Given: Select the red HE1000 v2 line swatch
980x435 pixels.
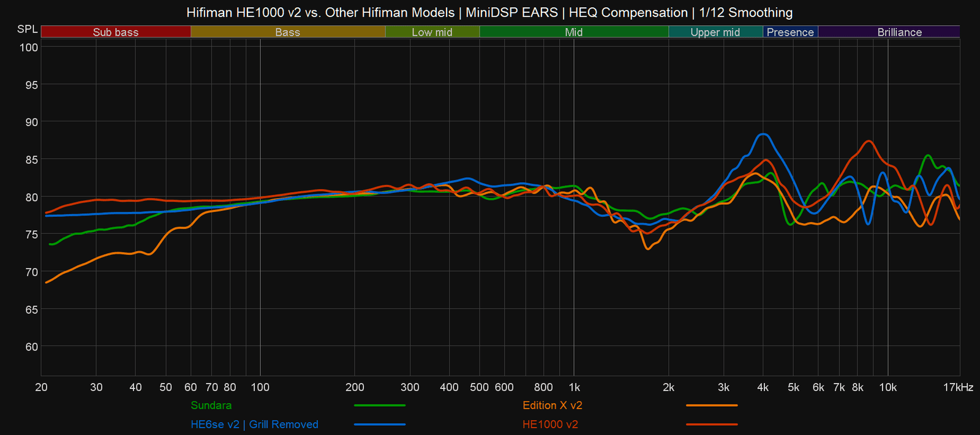Looking at the screenshot, I should (712, 425).
